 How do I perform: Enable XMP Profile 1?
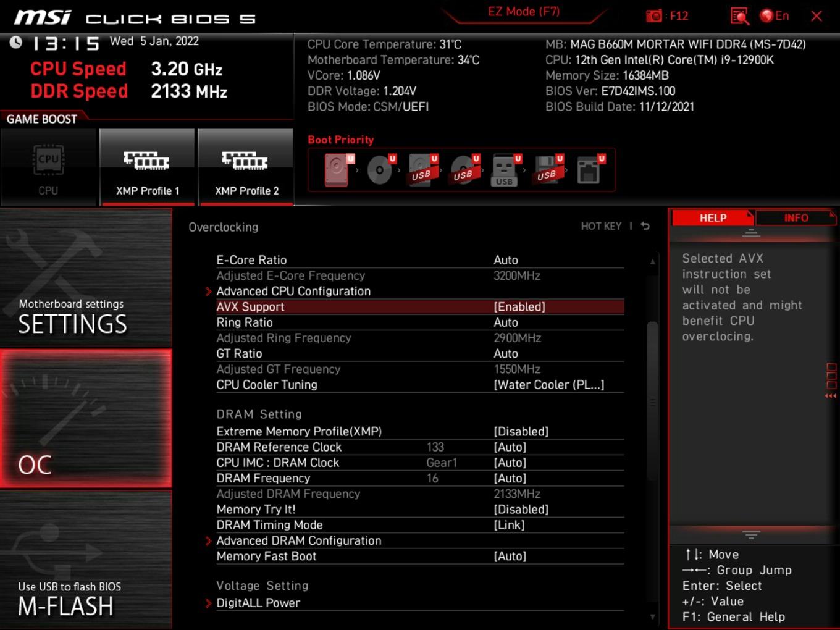click(147, 168)
